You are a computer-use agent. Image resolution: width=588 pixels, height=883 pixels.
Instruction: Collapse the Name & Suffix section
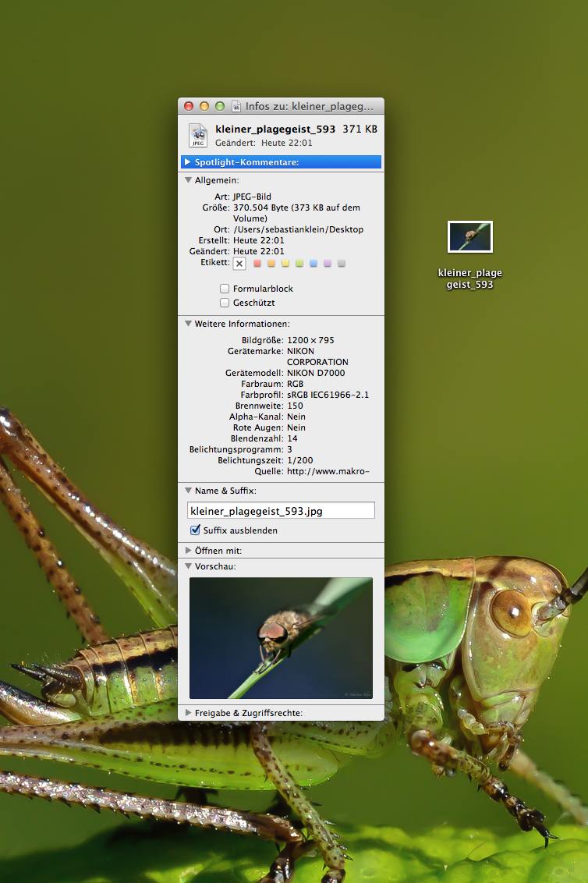[188, 491]
